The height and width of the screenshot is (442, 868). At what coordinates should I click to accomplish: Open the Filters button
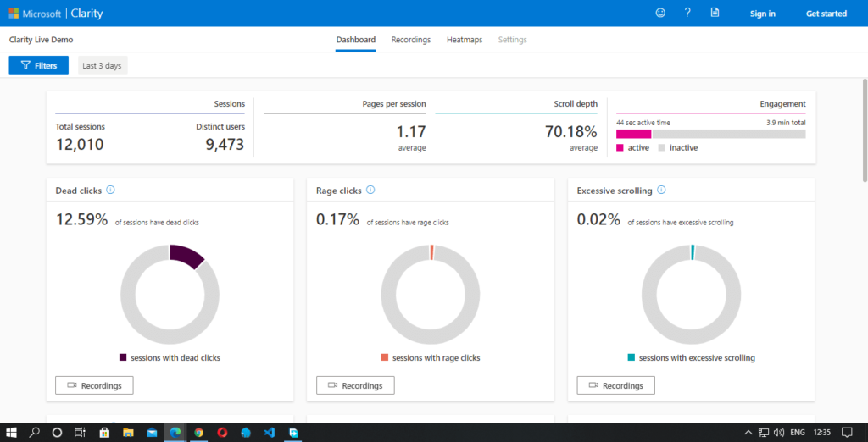click(39, 65)
